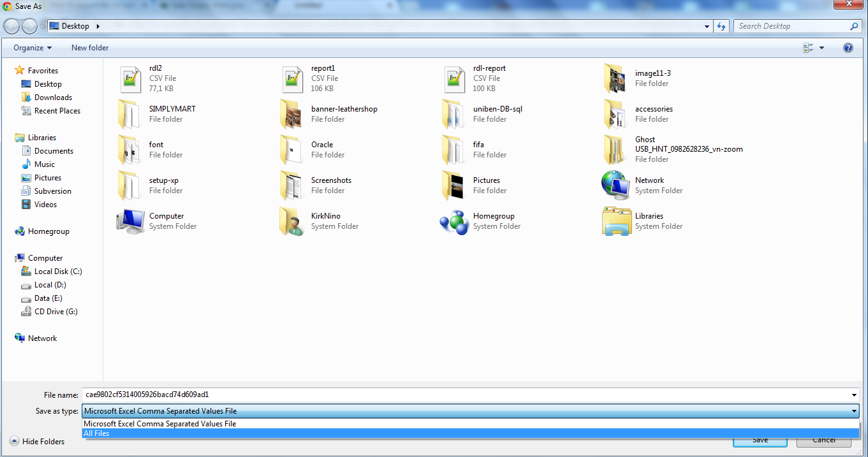
Task: Select CD Drive (G:)
Action: (56, 312)
